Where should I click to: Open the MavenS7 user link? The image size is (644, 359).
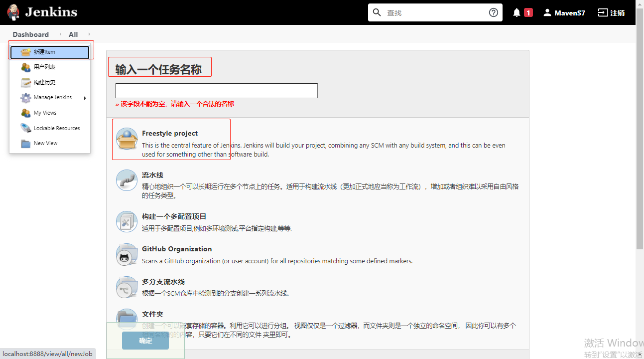570,13
